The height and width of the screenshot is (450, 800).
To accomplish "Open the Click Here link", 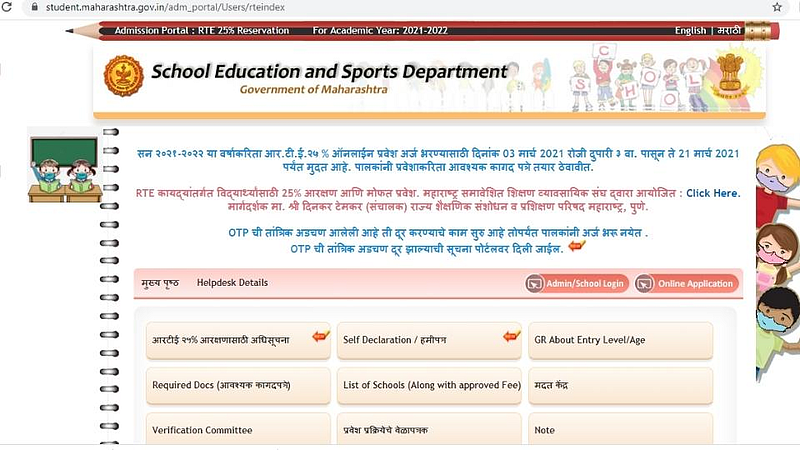I will tap(713, 193).
